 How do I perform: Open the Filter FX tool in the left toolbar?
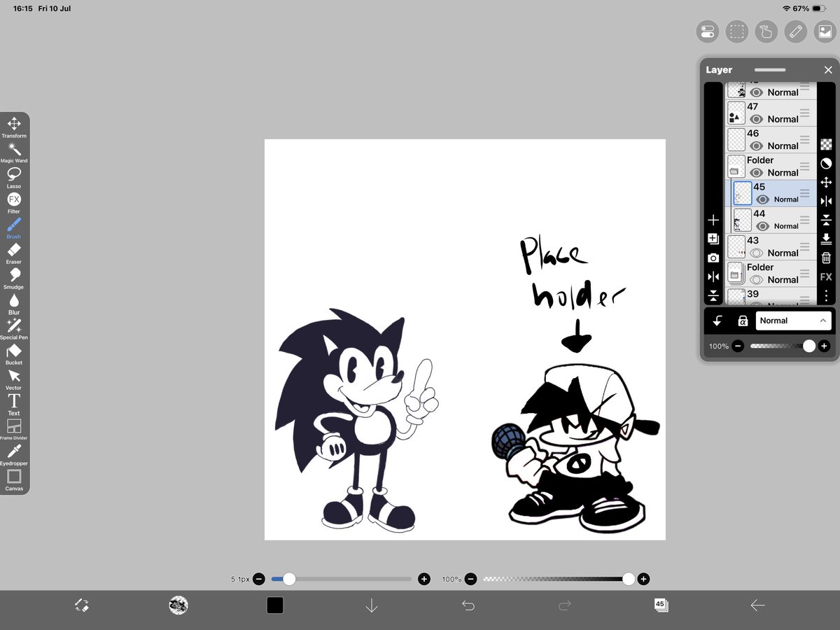tap(14, 203)
